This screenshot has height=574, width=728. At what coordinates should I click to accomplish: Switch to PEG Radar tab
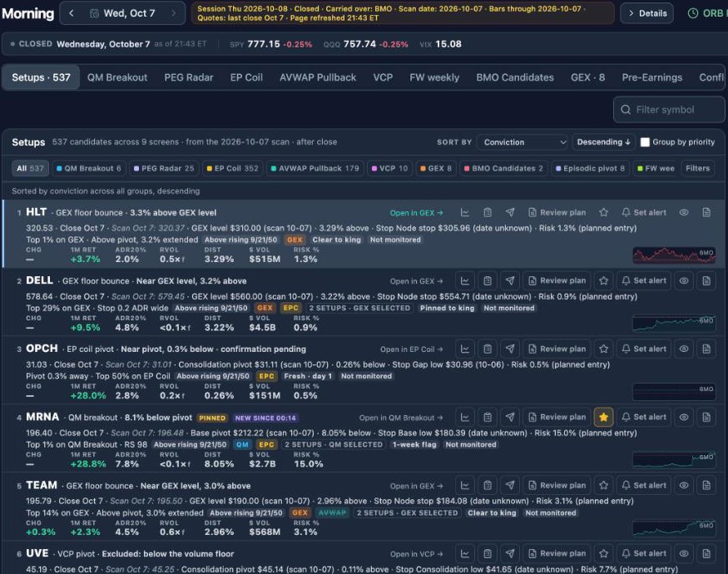coord(189,77)
